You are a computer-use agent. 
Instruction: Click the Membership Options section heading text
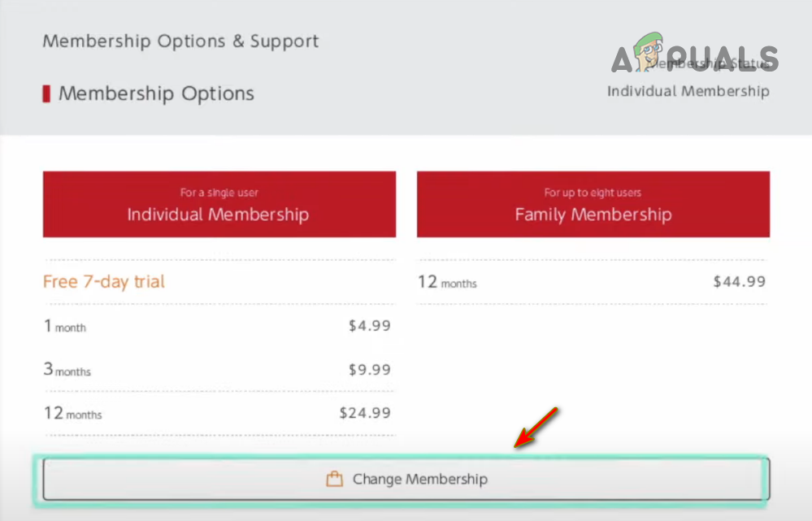tap(156, 93)
